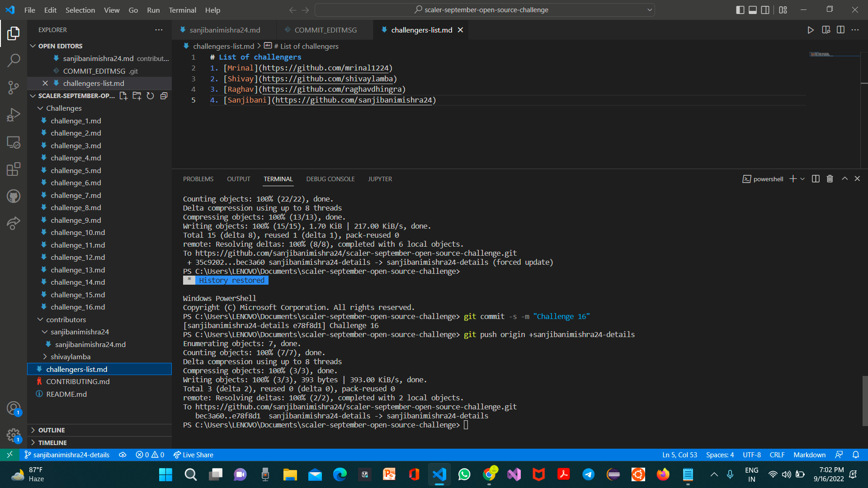The width and height of the screenshot is (868, 488).
Task: Toggle the Primary Side Bar visibility
Action: [x=740, y=9]
